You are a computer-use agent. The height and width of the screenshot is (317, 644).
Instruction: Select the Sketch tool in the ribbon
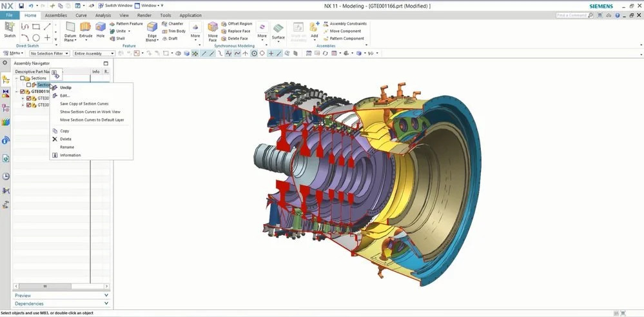[10, 29]
